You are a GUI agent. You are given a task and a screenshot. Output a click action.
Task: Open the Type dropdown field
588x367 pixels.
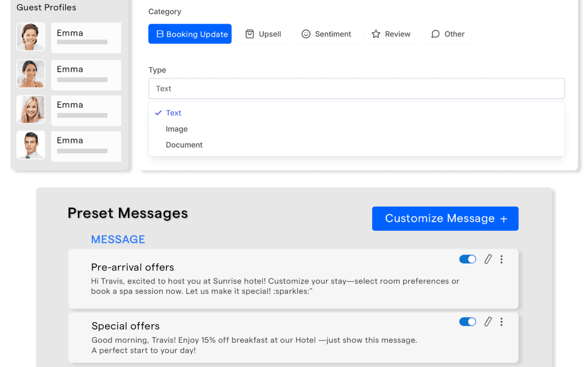[x=357, y=89]
